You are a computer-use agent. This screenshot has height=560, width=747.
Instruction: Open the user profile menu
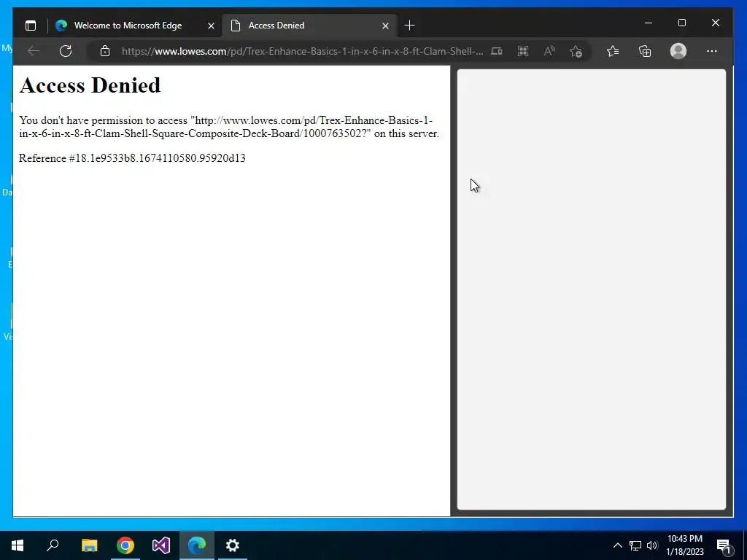point(678,51)
